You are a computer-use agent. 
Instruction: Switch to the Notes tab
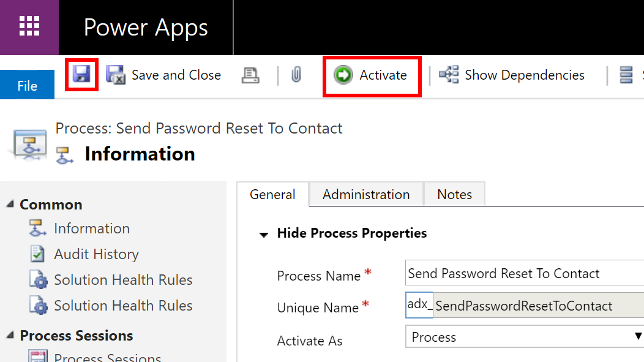point(454,194)
